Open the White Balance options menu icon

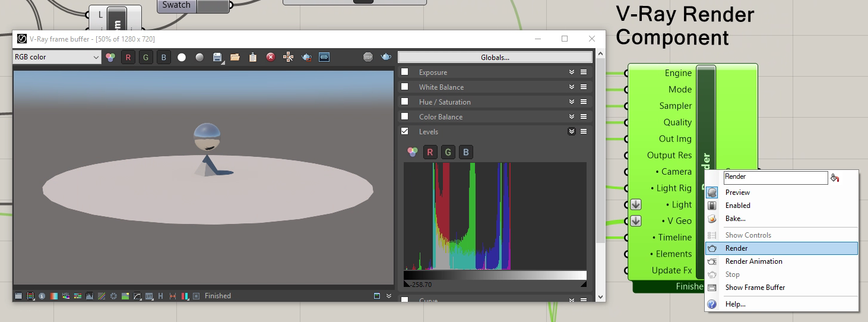(584, 87)
